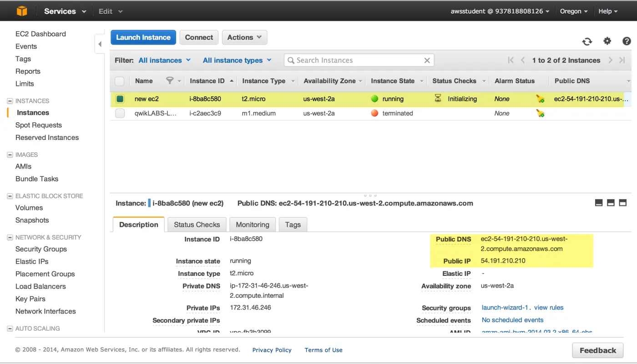Collapse the IMAGES sidebar section
Image resolution: width=637 pixels, height=364 pixels.
coord(10,155)
